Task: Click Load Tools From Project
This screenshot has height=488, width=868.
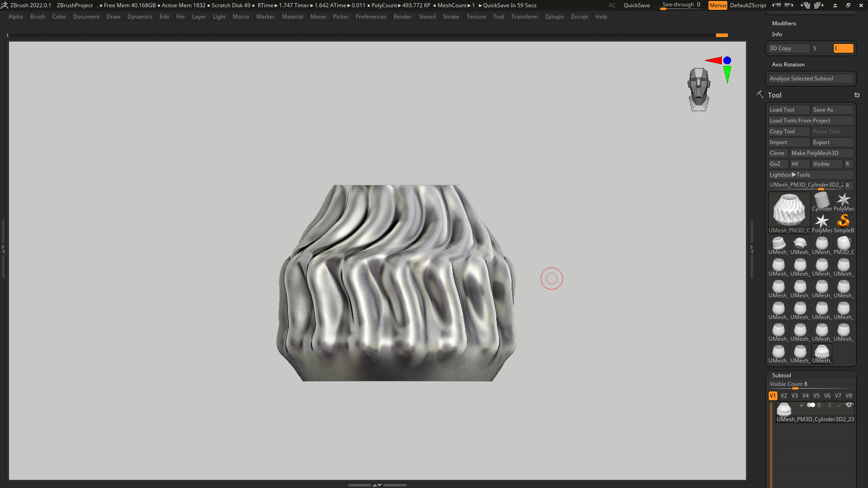Action: click(811, 121)
